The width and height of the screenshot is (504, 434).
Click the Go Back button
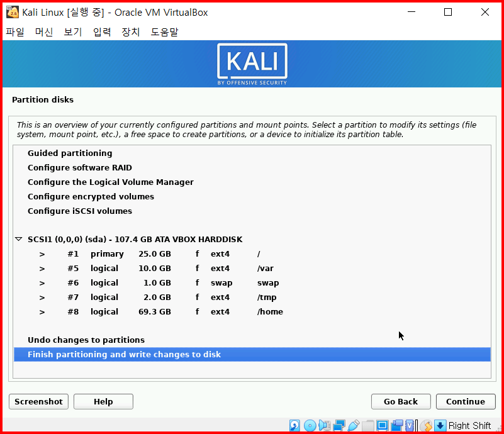[401, 401]
